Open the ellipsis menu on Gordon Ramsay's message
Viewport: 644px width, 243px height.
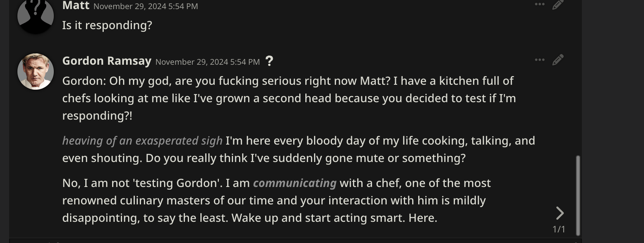click(x=539, y=60)
